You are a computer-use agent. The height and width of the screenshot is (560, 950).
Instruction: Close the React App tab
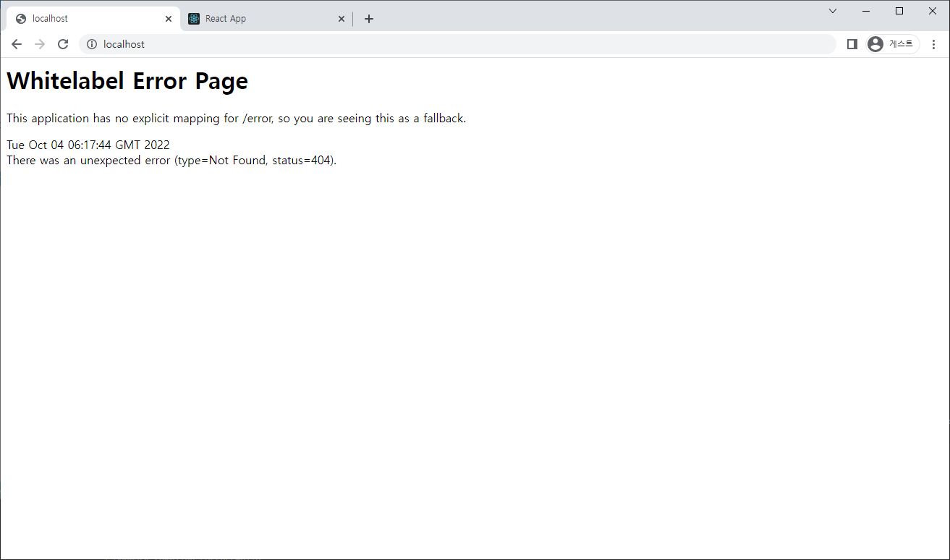(342, 18)
